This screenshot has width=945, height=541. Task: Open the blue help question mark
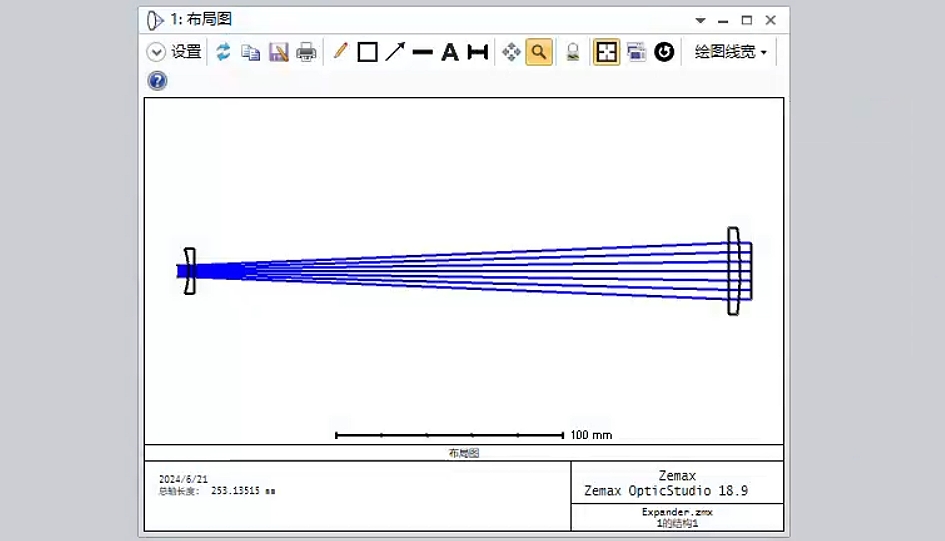[157, 81]
